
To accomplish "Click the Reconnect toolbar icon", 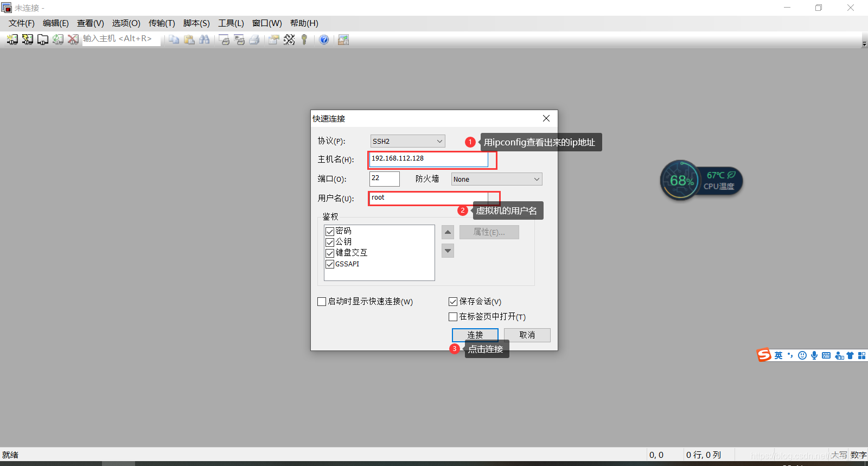I will 58,40.
